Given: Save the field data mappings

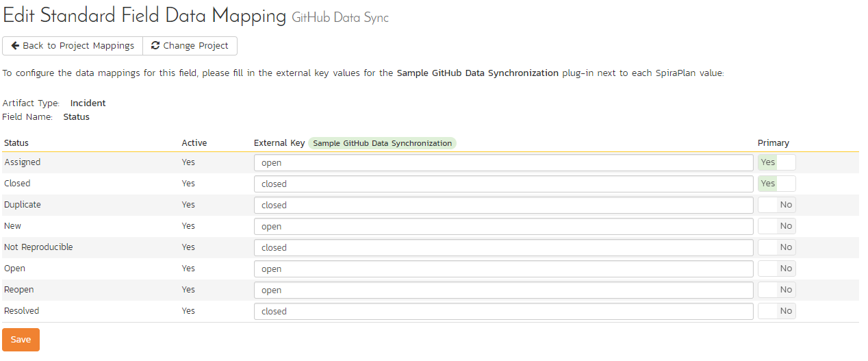Looking at the screenshot, I should click(x=21, y=340).
